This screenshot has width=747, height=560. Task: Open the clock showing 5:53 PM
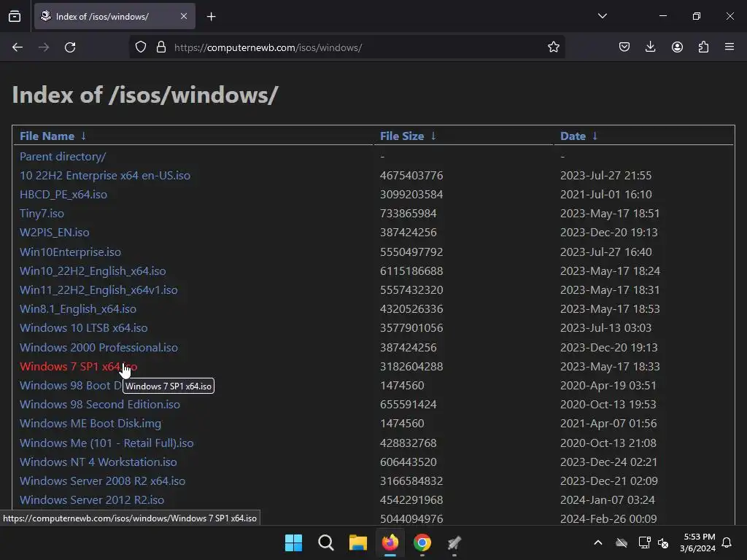coord(697,542)
